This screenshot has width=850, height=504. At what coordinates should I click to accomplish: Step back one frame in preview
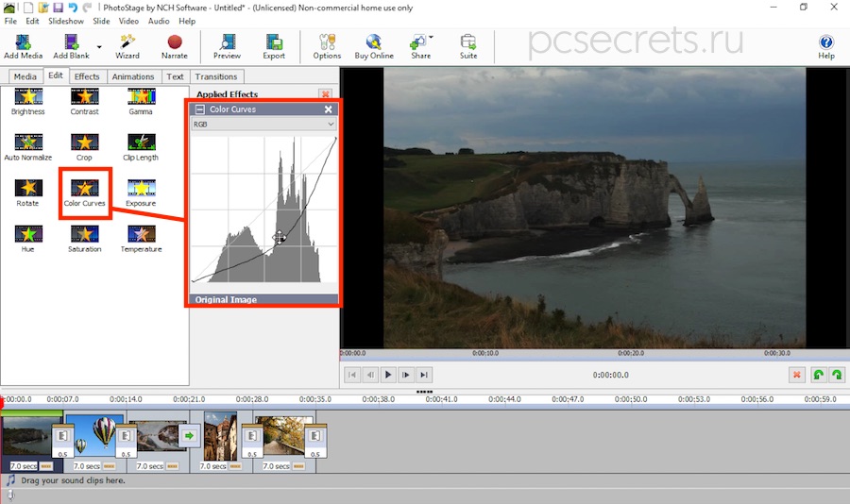tap(370, 375)
